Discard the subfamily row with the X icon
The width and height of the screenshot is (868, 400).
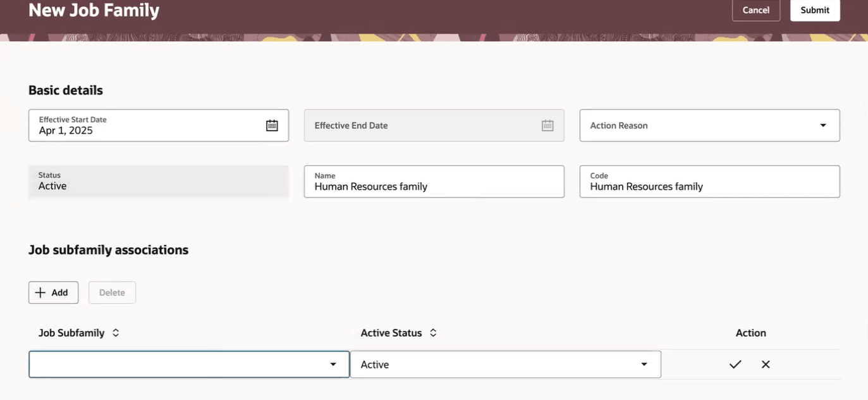(x=766, y=365)
